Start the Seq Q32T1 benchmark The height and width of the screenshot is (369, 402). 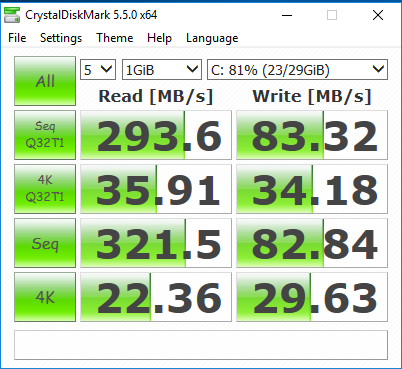(x=45, y=135)
